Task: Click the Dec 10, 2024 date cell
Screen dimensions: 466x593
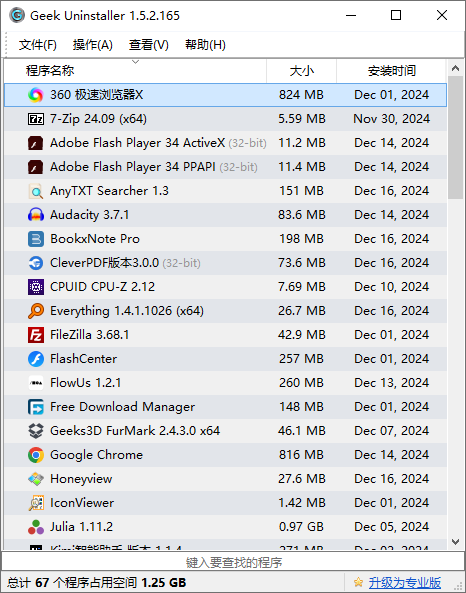Action: (x=391, y=287)
